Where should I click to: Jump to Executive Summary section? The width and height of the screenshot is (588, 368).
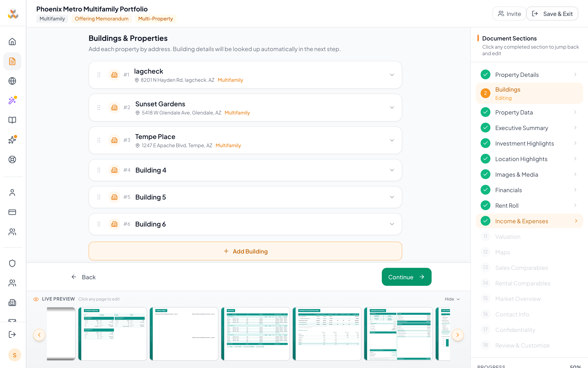point(529,128)
